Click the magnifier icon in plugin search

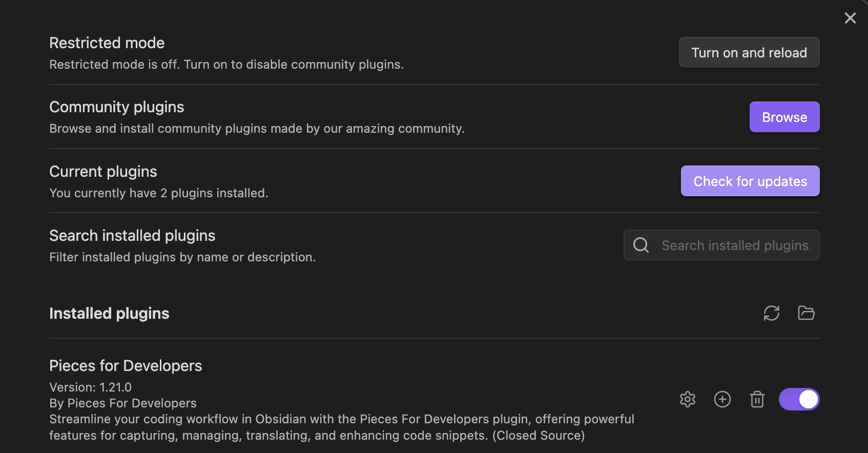(x=641, y=245)
